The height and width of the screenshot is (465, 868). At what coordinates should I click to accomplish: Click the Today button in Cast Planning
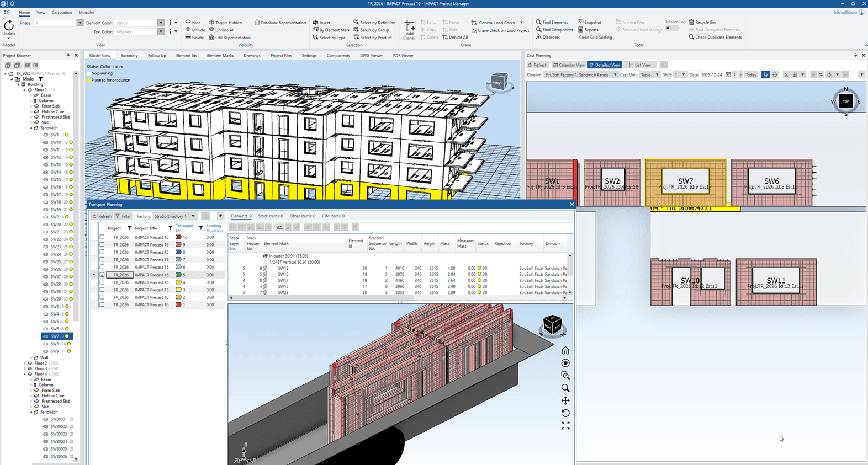751,75
